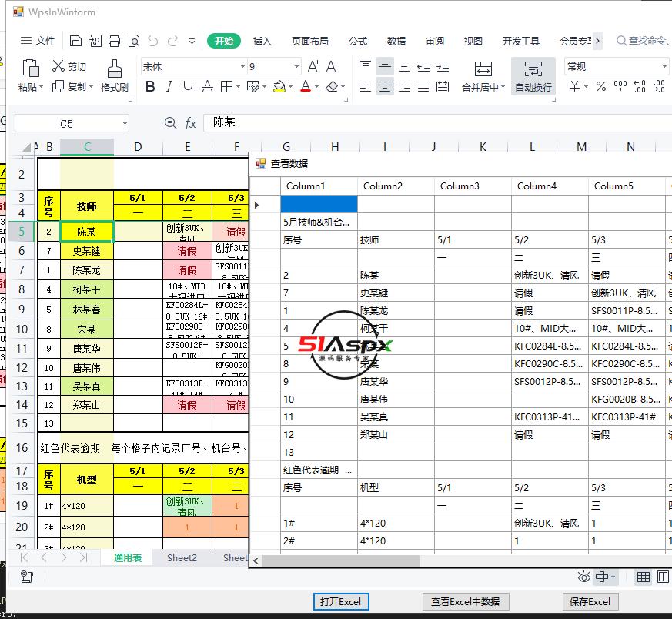The width and height of the screenshot is (672, 619).
Task: Click the eraser clear-format icon
Action: (332, 87)
